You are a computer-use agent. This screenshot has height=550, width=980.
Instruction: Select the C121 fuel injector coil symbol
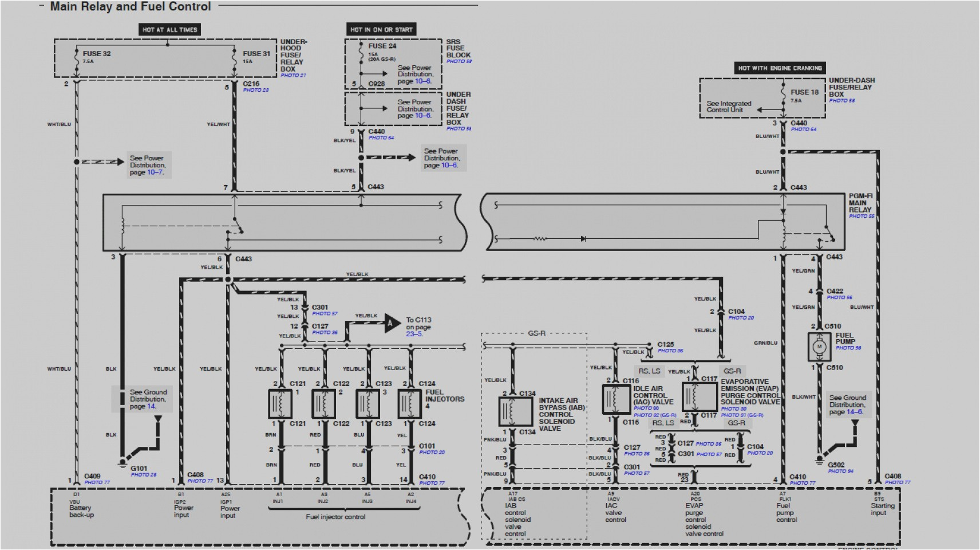(x=280, y=402)
